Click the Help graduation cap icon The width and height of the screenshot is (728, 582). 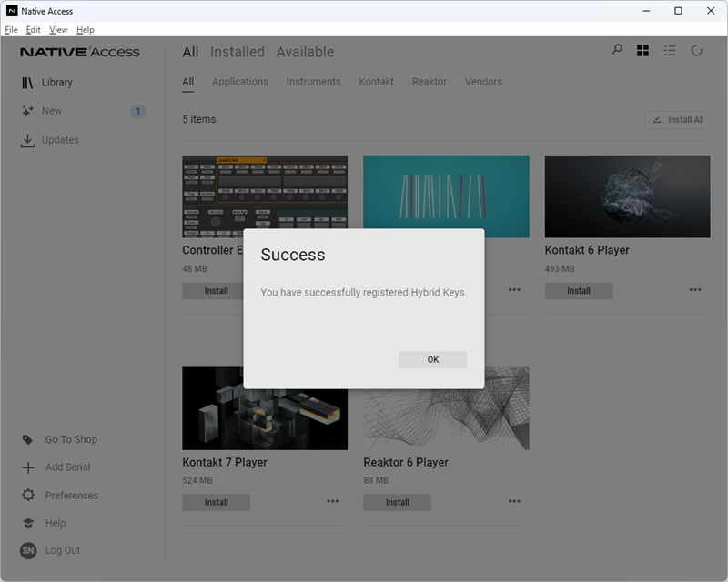28,523
